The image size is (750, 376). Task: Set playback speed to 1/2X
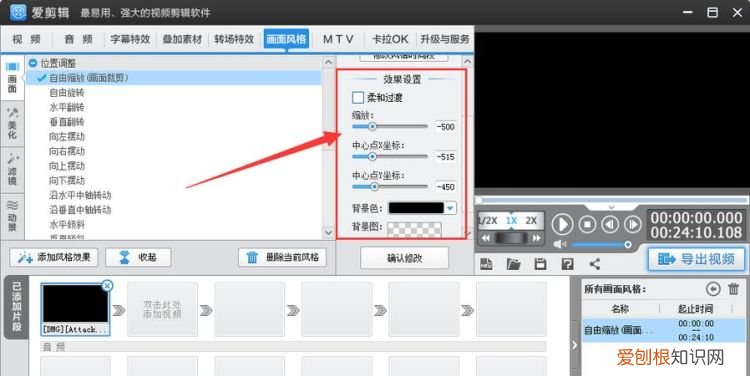(x=488, y=221)
